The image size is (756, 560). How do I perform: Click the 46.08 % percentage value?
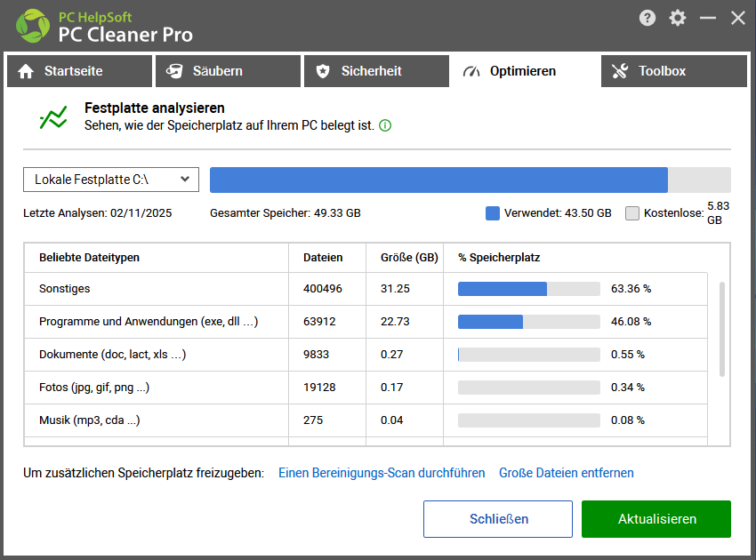tap(631, 322)
